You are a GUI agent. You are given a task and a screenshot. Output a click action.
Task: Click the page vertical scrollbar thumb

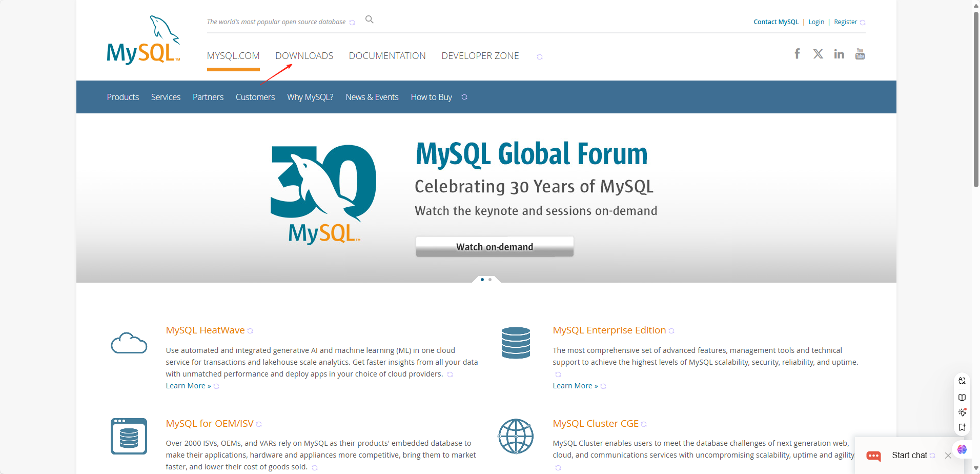click(976, 100)
